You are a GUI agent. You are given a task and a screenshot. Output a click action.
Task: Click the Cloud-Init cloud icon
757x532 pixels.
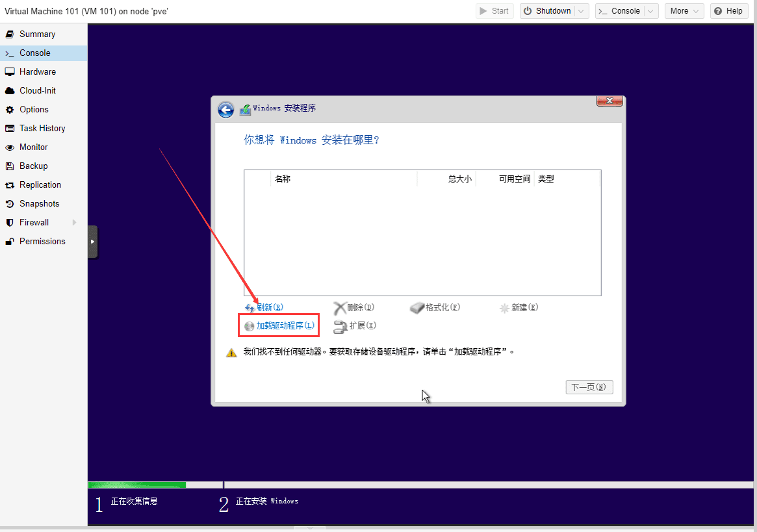click(10, 91)
